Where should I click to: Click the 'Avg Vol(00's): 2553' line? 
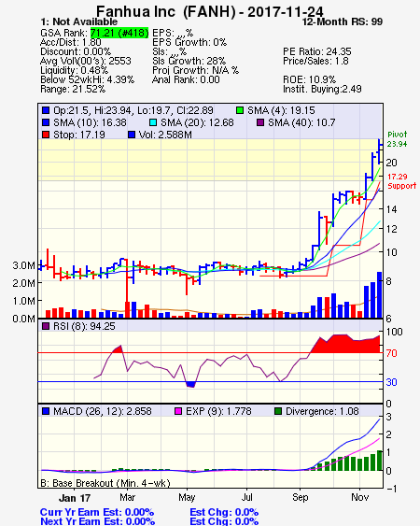pos(86,61)
